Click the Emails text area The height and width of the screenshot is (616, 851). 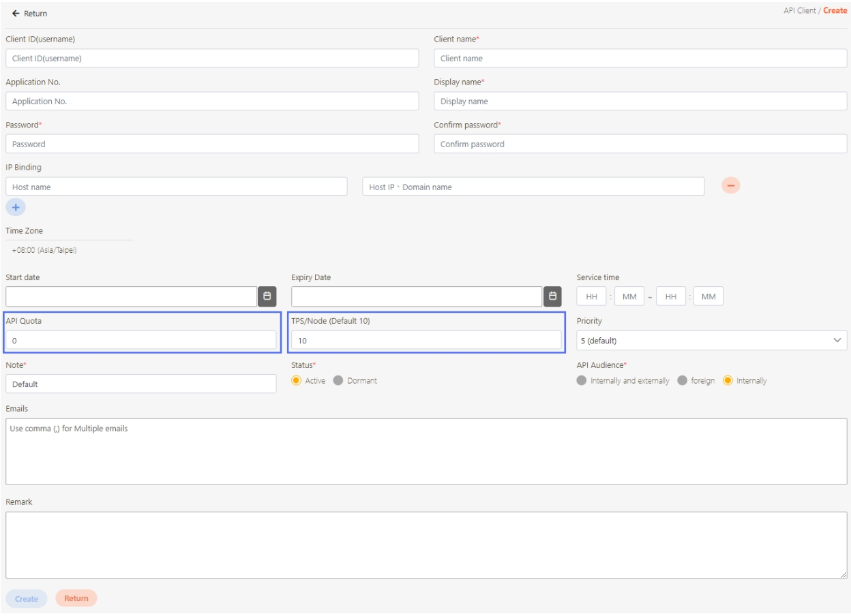(426, 451)
